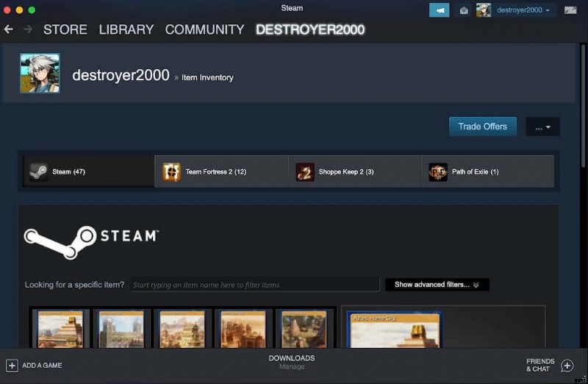Viewport: 588px width, 384px height.
Task: Click the Steam logo icon in inventory tab
Action: (x=38, y=172)
